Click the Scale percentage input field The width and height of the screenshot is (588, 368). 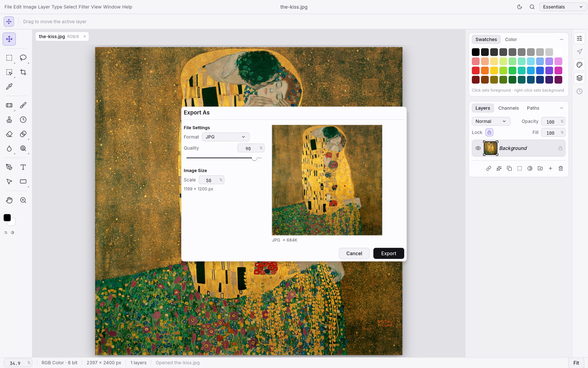(x=211, y=180)
